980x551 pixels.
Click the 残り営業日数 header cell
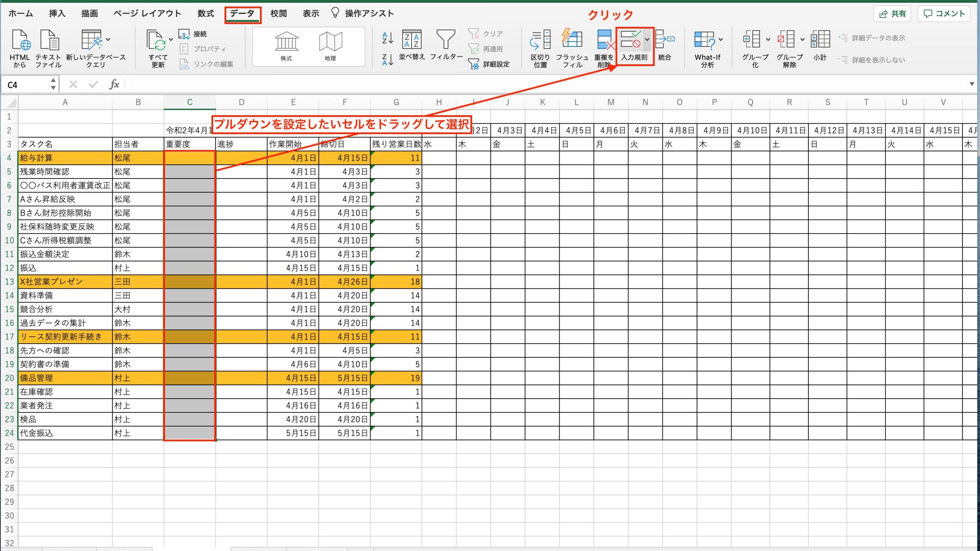[396, 144]
